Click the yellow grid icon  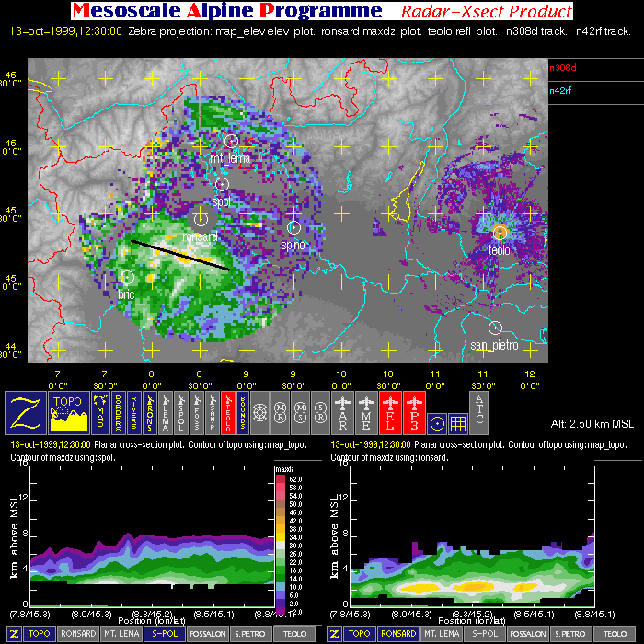tap(457, 421)
